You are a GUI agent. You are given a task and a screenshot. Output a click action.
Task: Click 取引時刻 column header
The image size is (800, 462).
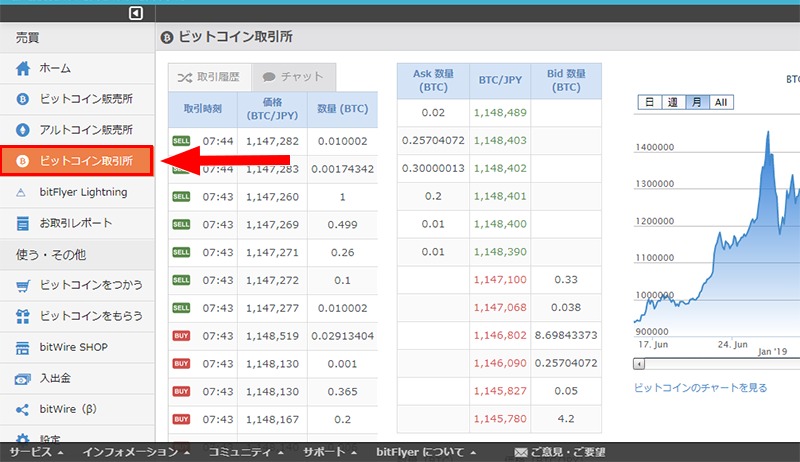(203, 109)
